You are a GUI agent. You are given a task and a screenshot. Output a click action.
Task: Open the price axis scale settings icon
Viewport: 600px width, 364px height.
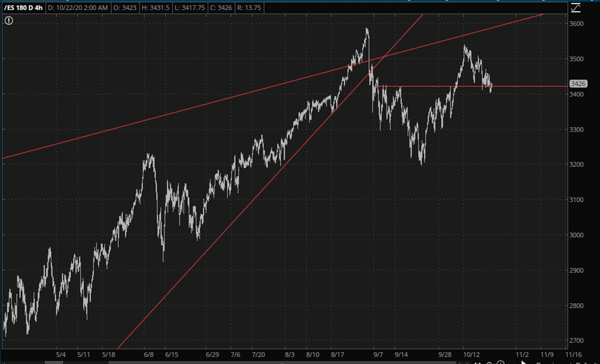(x=576, y=8)
